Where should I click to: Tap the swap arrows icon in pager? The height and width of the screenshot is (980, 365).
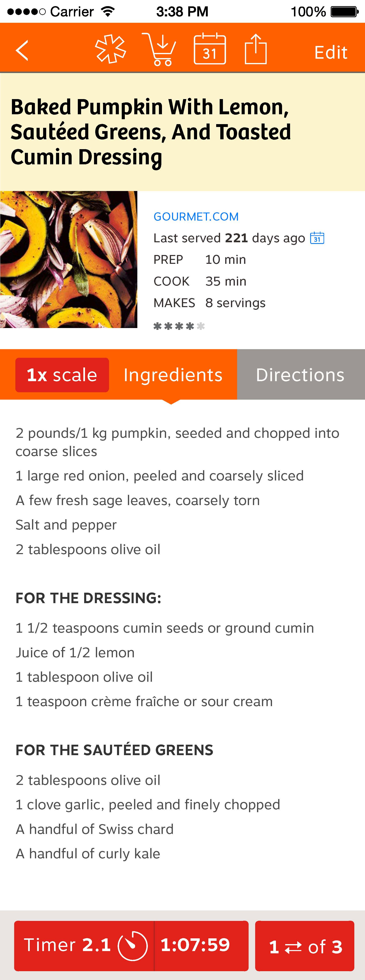(x=293, y=947)
